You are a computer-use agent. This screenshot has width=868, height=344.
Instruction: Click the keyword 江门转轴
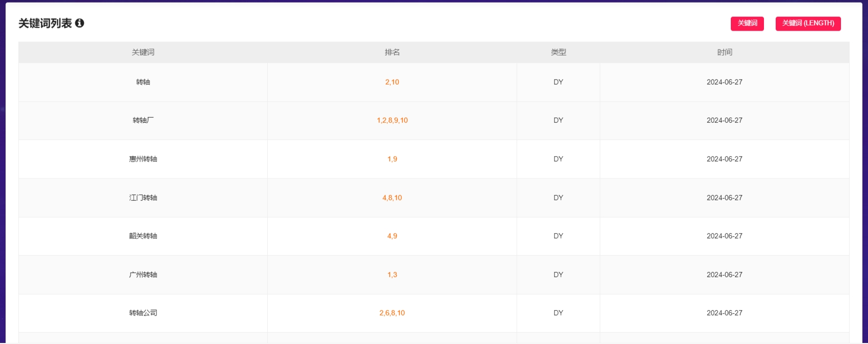tap(143, 198)
